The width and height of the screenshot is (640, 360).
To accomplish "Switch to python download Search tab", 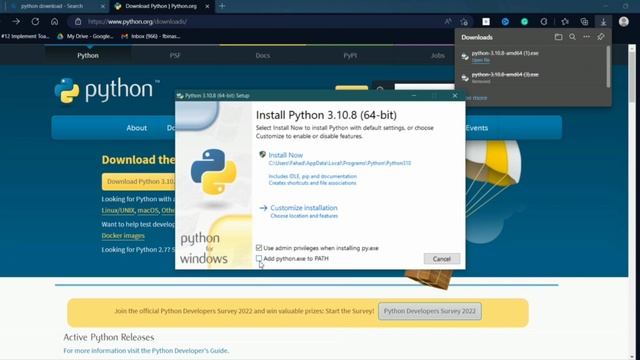I will click(x=56, y=6).
